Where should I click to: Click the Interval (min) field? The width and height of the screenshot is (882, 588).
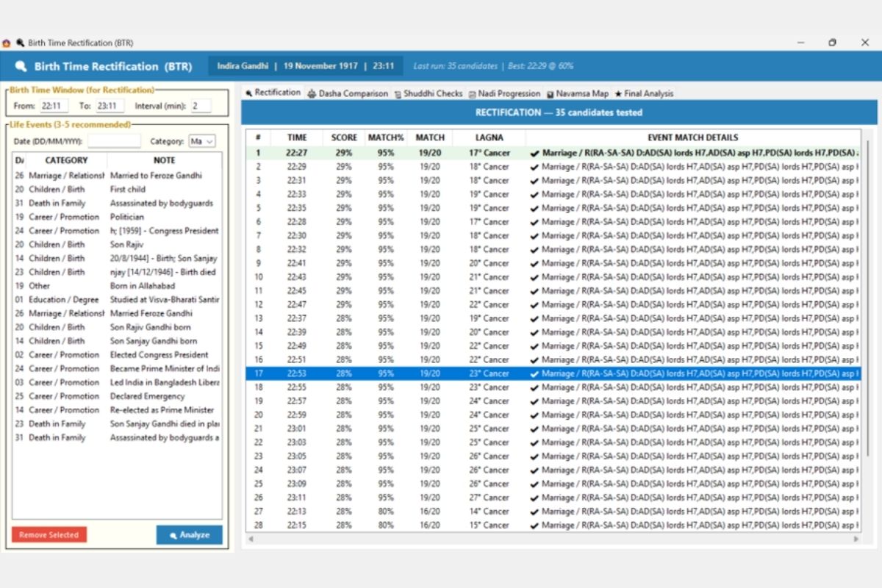[x=200, y=106]
